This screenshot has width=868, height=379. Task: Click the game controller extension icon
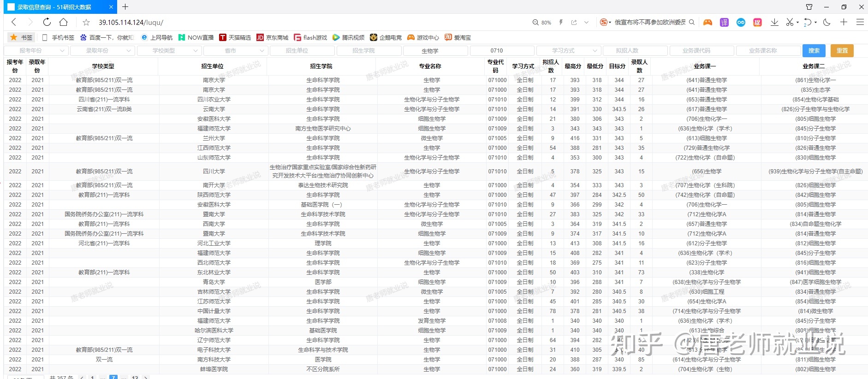[x=707, y=22]
